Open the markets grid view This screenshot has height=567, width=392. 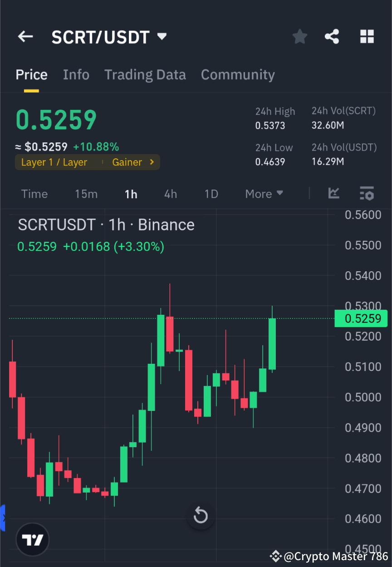click(x=367, y=36)
